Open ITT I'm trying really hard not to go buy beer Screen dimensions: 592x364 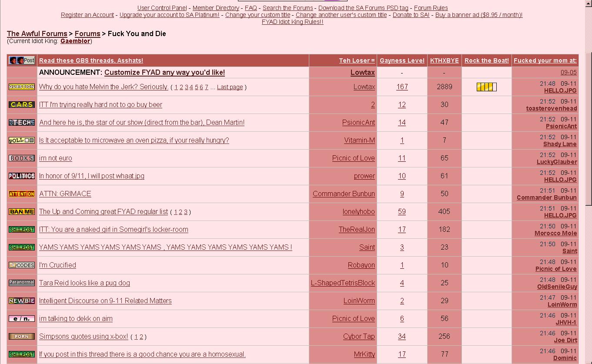[100, 105]
